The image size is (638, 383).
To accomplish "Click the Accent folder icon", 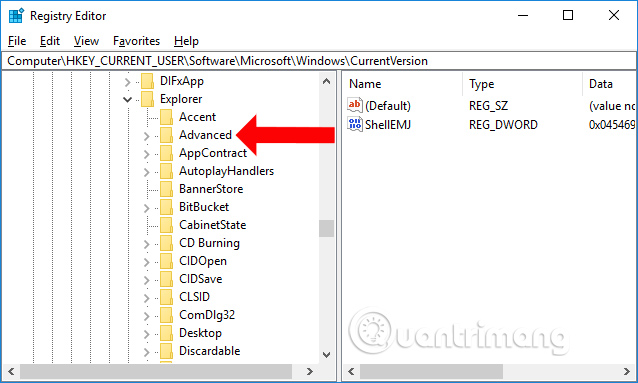I will pos(166,117).
